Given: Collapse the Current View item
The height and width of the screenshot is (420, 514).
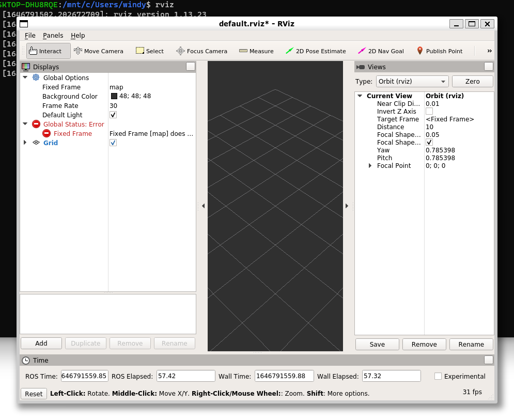Looking at the screenshot, I should [x=360, y=96].
